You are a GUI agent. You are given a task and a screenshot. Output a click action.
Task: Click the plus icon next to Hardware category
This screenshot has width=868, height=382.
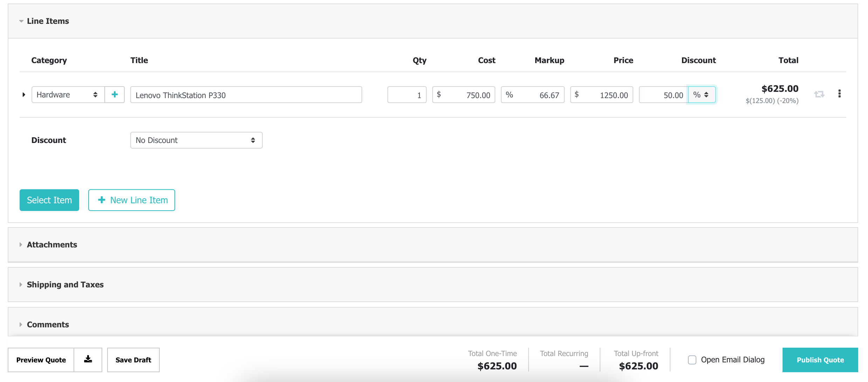(115, 95)
